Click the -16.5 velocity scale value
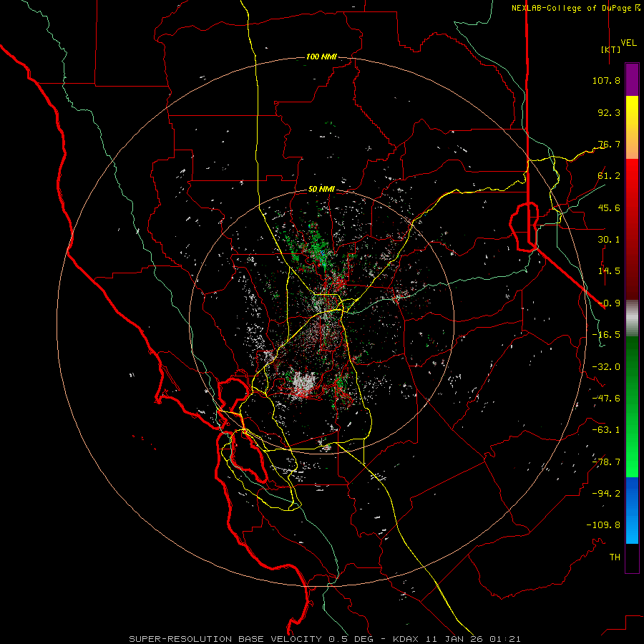 tap(606, 335)
